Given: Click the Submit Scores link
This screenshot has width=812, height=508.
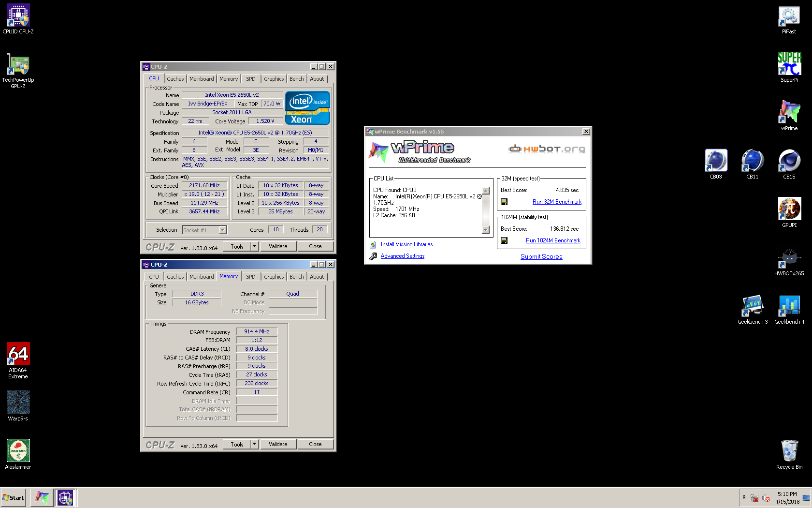Looking at the screenshot, I should coord(541,257).
